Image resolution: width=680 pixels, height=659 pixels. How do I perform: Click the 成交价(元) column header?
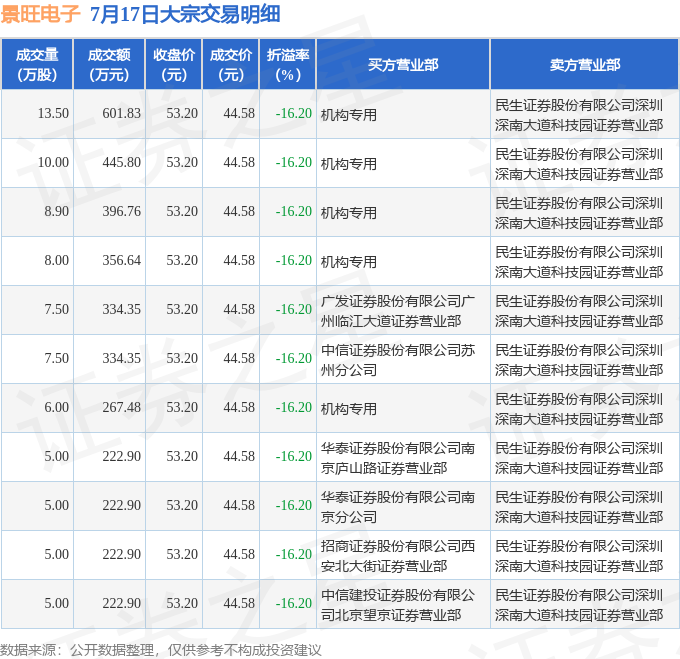point(231,65)
